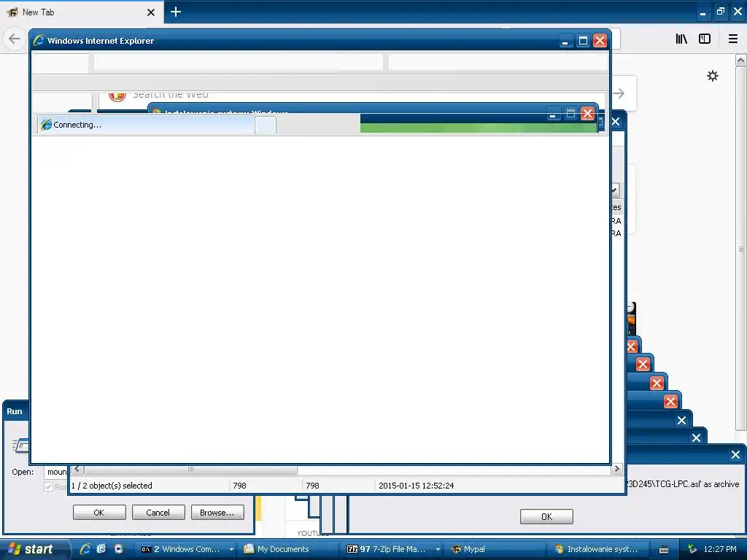747x560 pixels.
Task: Click the Open input field in Run
Action: click(57, 472)
